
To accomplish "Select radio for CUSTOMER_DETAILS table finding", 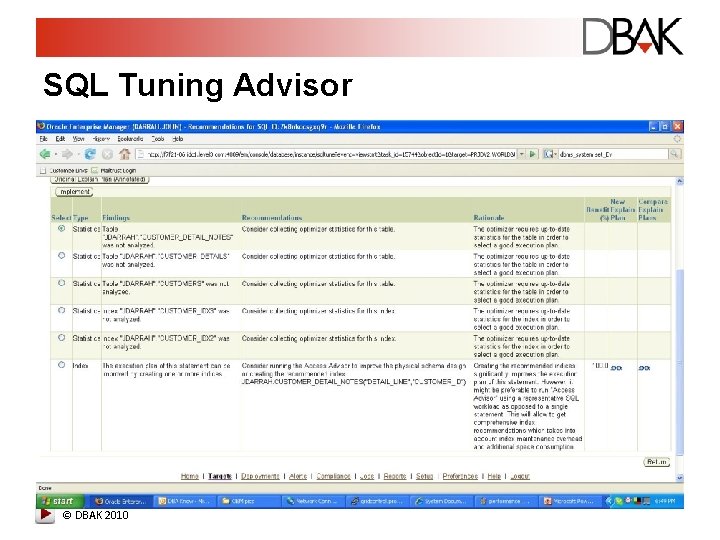I will 62,255.
